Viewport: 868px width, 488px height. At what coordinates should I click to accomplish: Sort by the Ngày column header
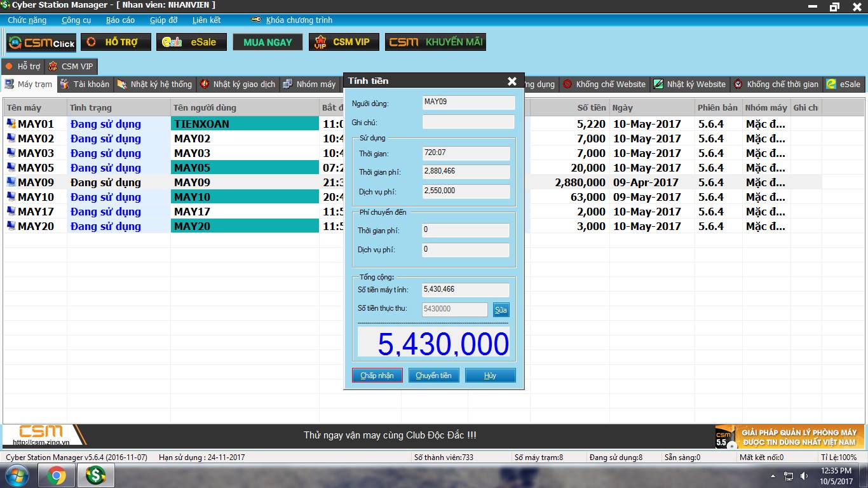pos(652,107)
